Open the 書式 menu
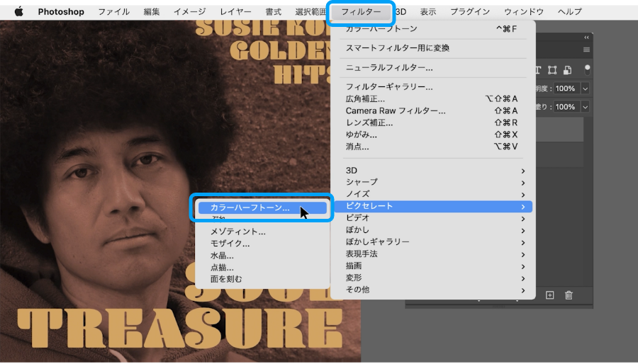The width and height of the screenshot is (638, 364). 274,12
